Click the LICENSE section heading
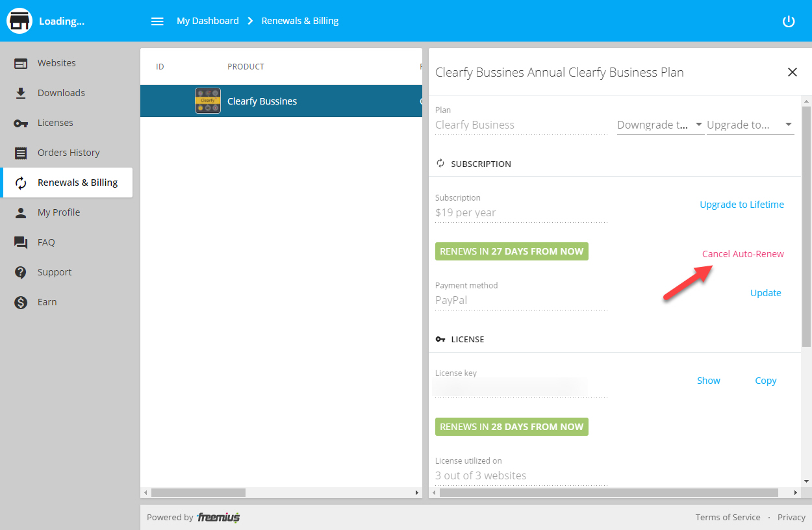812x530 pixels. [468, 340]
